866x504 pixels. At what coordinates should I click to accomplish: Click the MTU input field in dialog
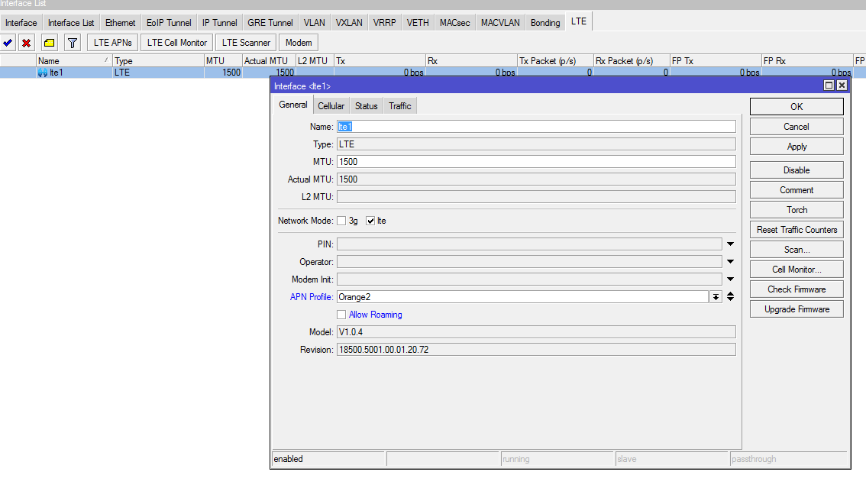click(536, 162)
